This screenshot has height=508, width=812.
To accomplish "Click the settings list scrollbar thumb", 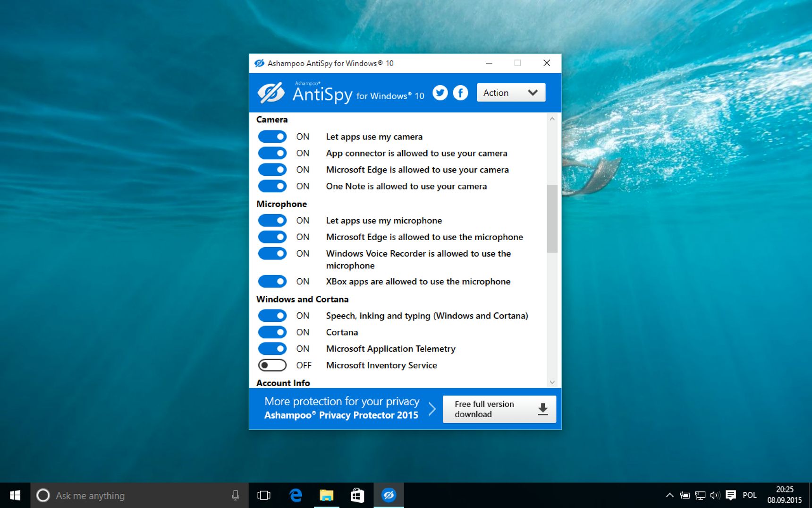I will pyautogui.click(x=552, y=218).
